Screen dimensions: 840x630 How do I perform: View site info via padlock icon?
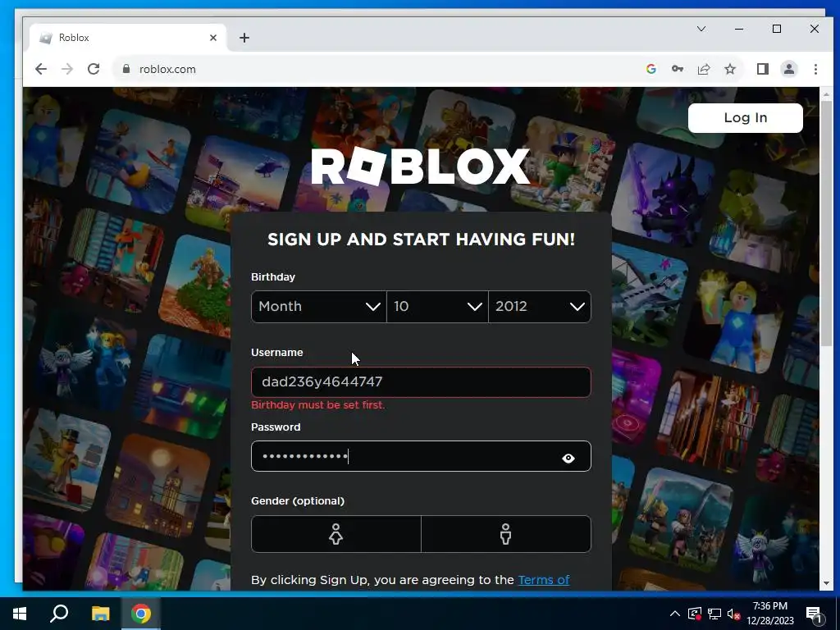(126, 69)
